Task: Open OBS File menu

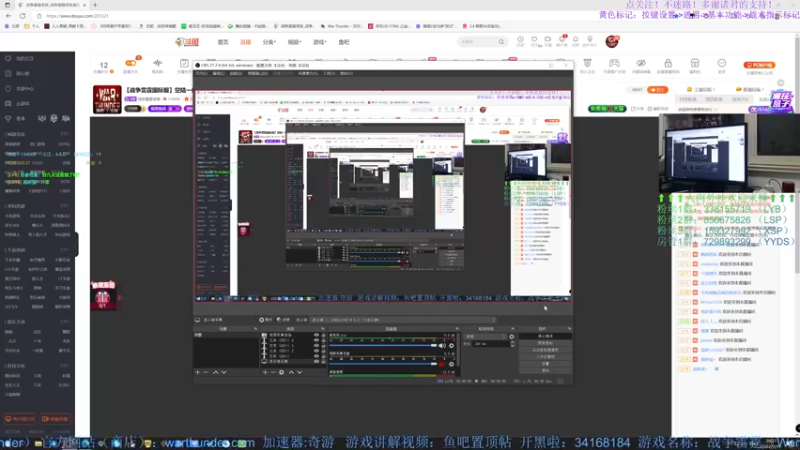Action: pyautogui.click(x=202, y=73)
